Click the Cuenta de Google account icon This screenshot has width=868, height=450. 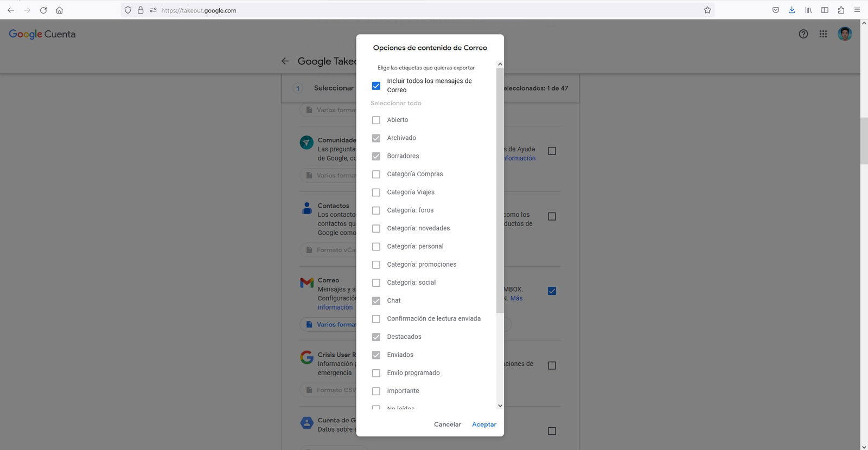pos(307,423)
